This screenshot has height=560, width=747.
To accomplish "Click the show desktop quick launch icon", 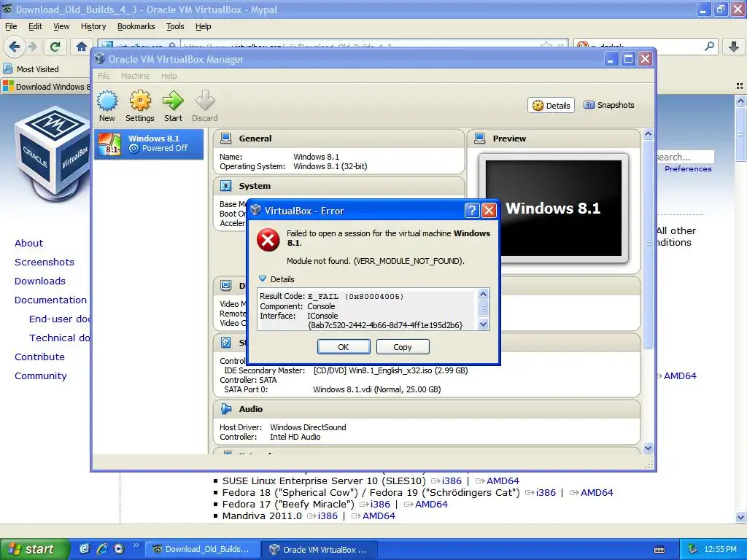I will [x=85, y=549].
